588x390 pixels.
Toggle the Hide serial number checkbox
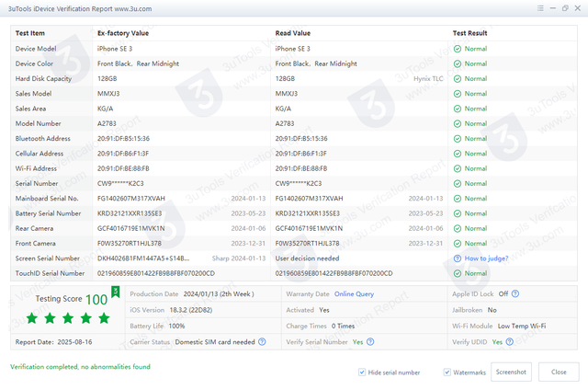point(363,372)
